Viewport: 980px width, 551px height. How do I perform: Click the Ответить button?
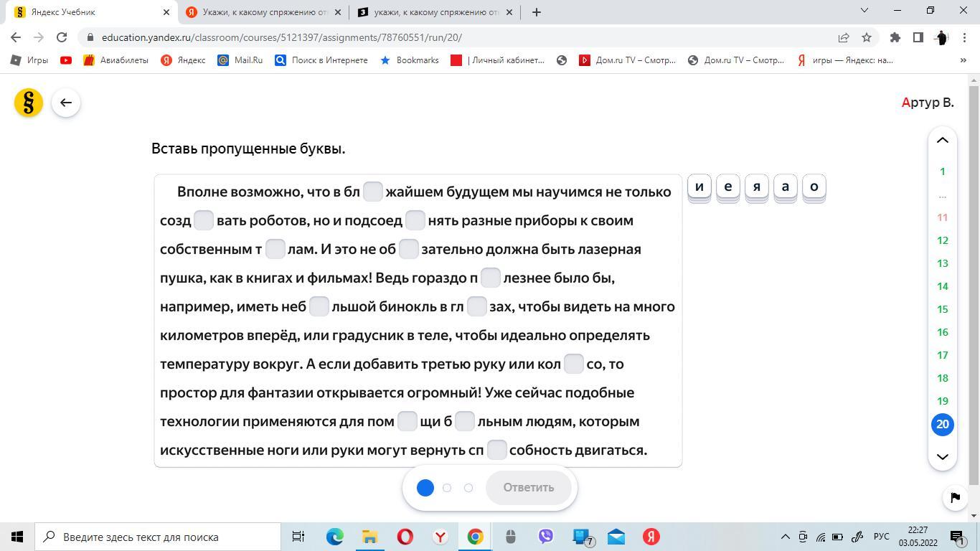point(529,487)
